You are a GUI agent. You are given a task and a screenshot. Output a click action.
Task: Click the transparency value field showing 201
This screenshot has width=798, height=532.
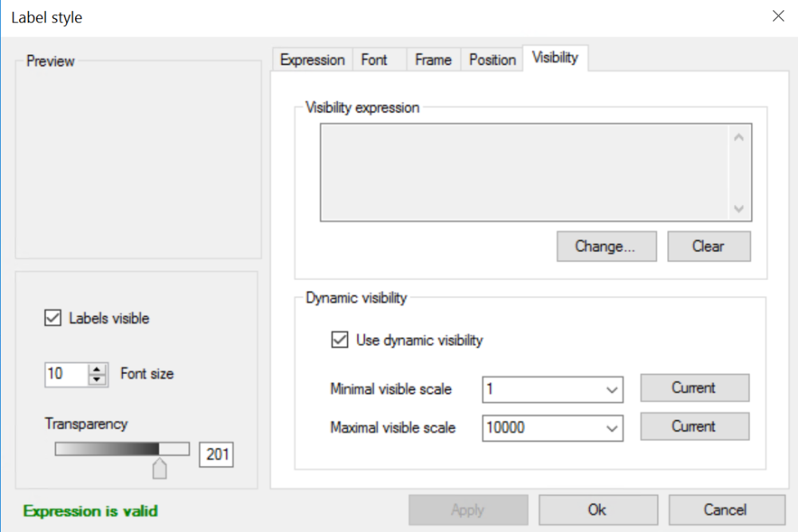click(x=215, y=455)
